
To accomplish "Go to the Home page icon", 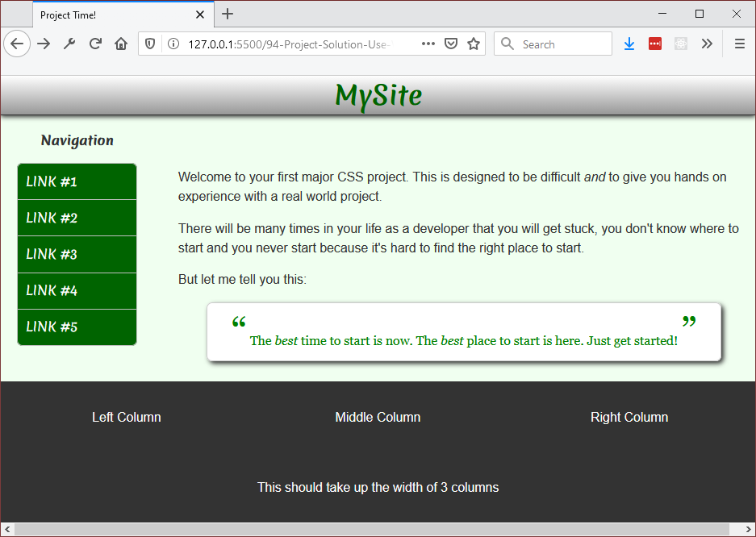I will tap(121, 44).
